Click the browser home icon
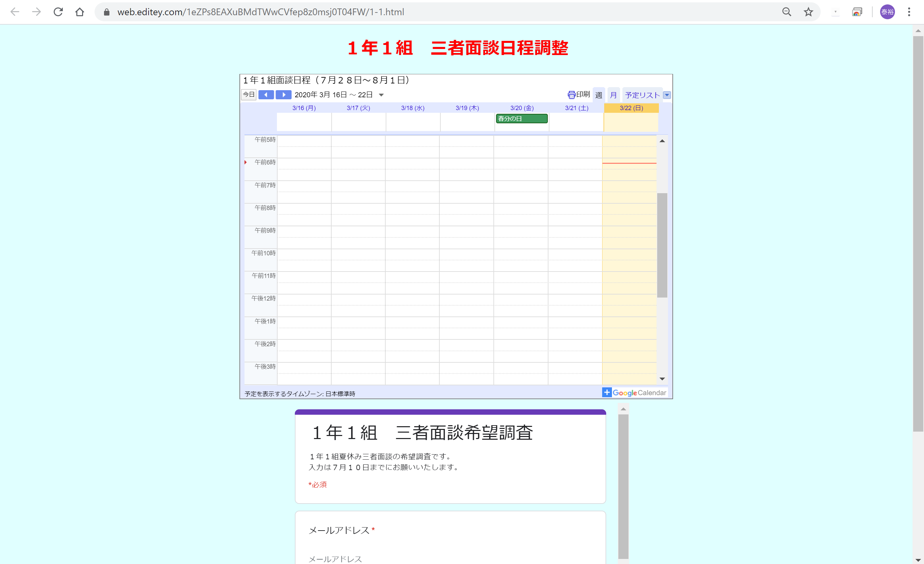The image size is (924, 564). [x=79, y=12]
